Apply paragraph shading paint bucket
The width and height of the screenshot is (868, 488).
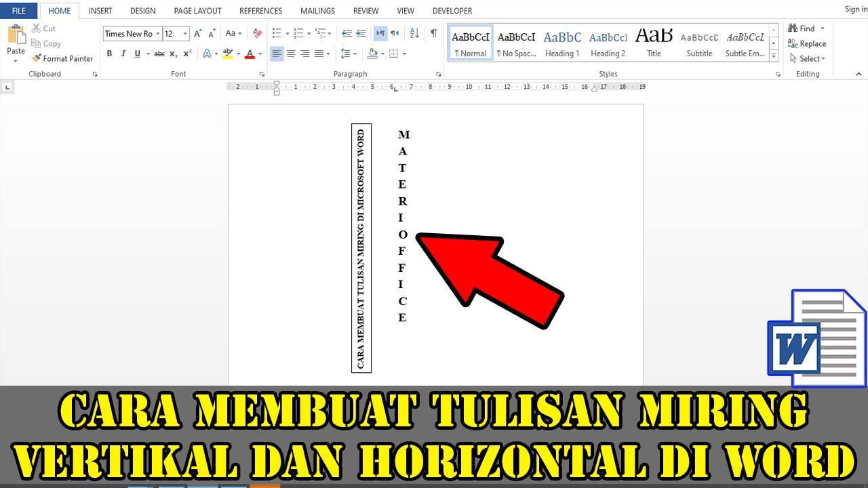(372, 54)
